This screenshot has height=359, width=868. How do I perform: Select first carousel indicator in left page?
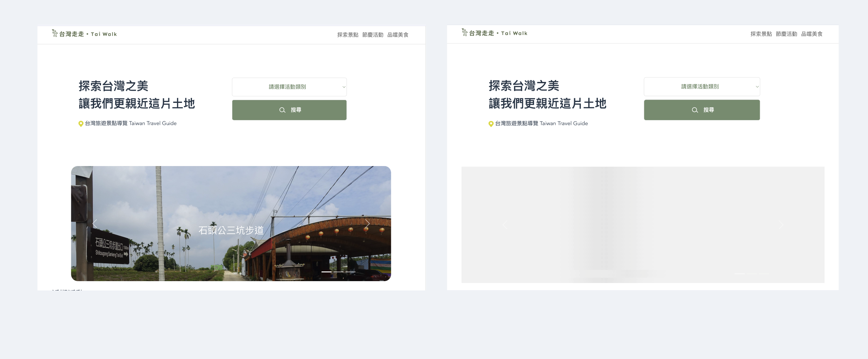click(326, 272)
